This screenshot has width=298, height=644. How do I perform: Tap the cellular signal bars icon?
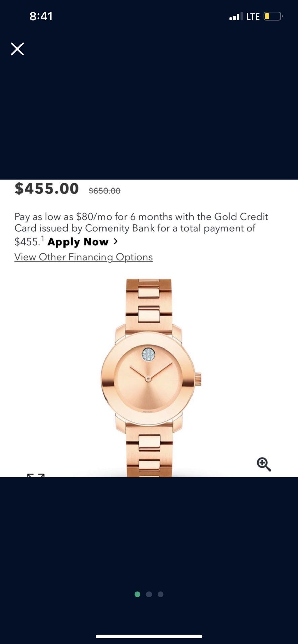236,16
